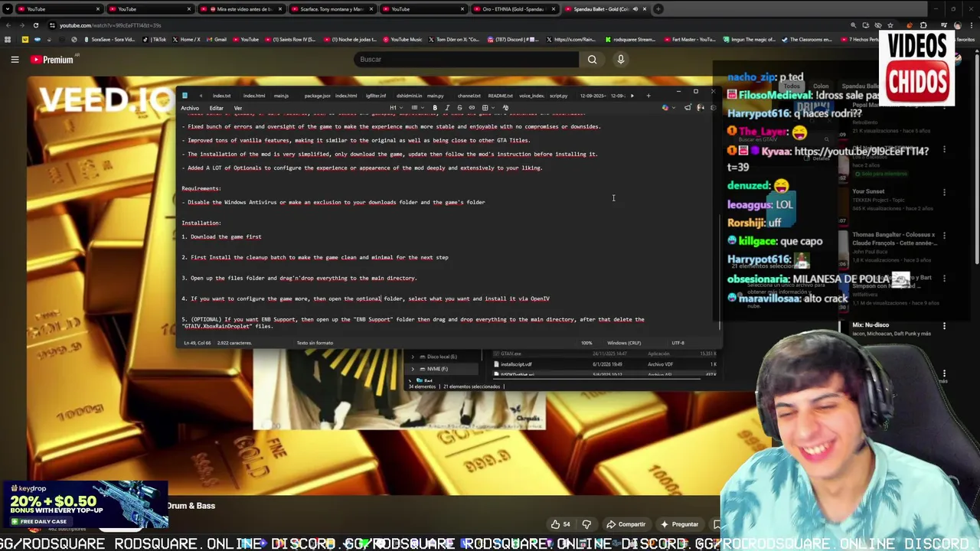The height and width of the screenshot is (551, 980).
Task: Open options for Your Sunset recommended video
Action: click(x=944, y=193)
